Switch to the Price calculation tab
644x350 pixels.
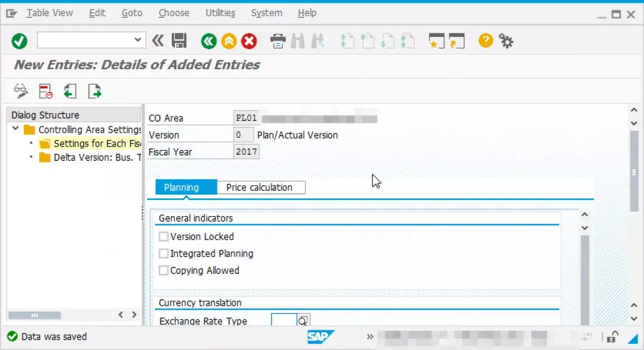coord(261,187)
